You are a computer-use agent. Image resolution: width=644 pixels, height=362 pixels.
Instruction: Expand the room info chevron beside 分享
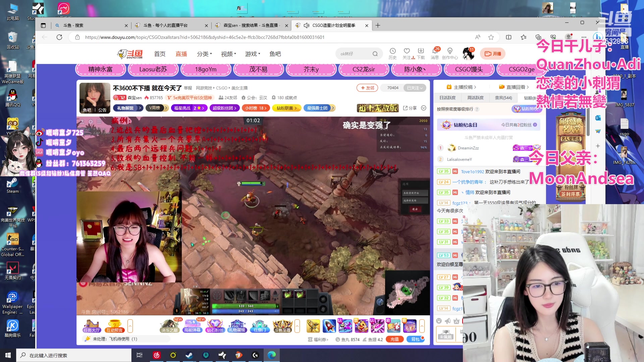(424, 108)
